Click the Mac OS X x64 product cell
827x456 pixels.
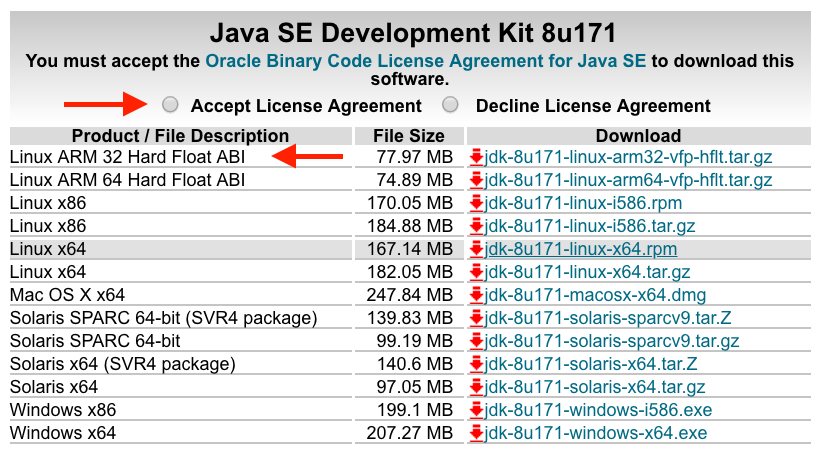tap(68, 296)
